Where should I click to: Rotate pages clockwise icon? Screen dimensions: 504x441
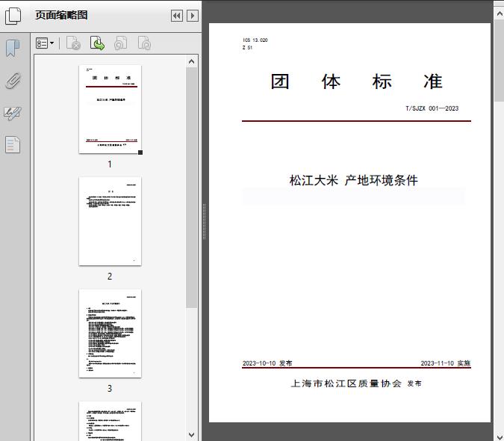click(144, 43)
